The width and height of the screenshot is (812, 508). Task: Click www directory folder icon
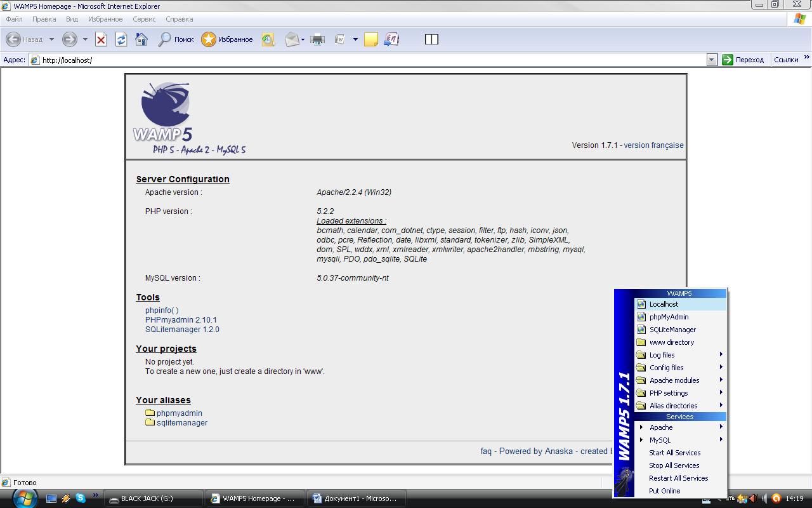[x=641, y=342]
